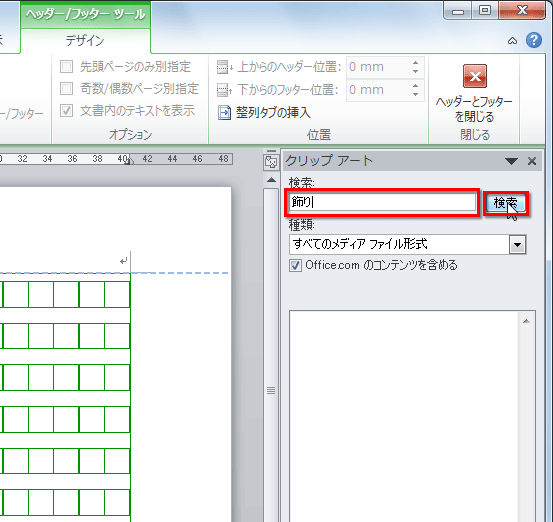Toggle Office.com のコンテンツを含める checkbox
The height and width of the screenshot is (522, 553).
pyautogui.click(x=295, y=265)
